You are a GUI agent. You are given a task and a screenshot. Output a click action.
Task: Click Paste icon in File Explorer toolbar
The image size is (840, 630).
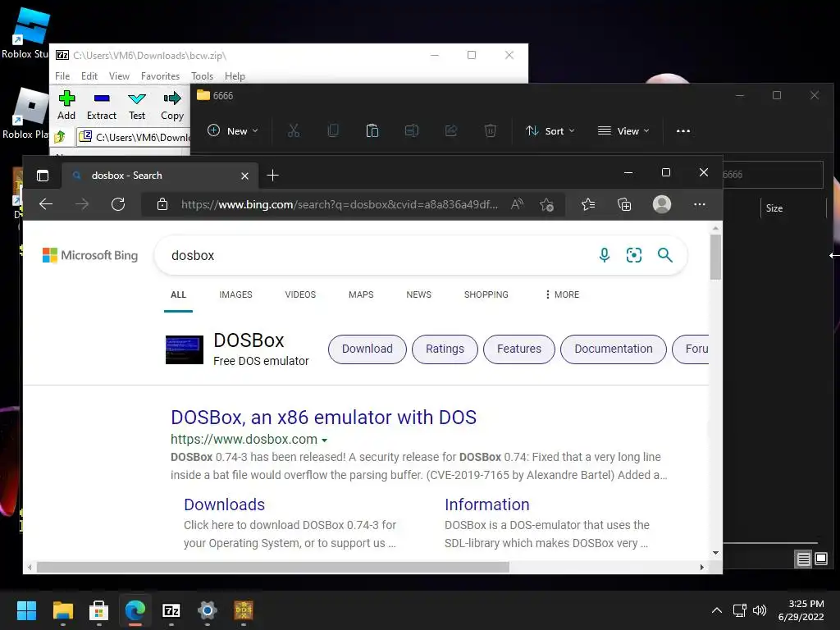(x=372, y=130)
